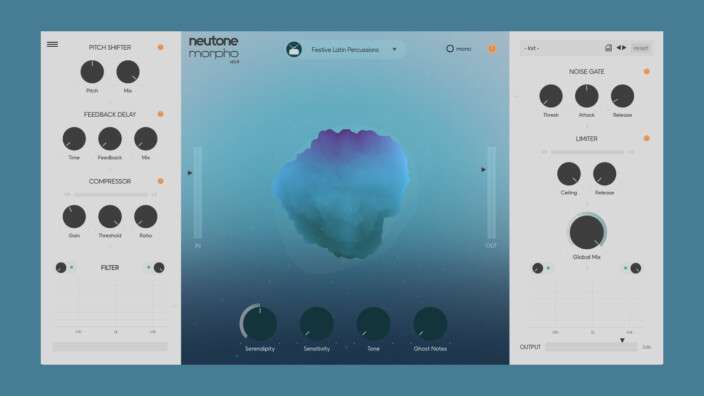
Task: Click the reset button
Action: point(641,48)
